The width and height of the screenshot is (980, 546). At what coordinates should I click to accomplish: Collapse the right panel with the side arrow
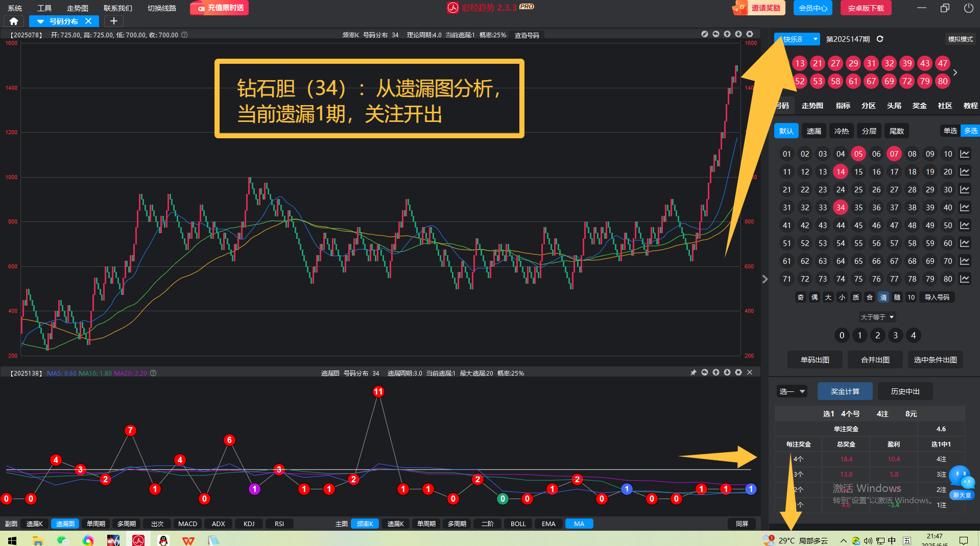tap(764, 279)
